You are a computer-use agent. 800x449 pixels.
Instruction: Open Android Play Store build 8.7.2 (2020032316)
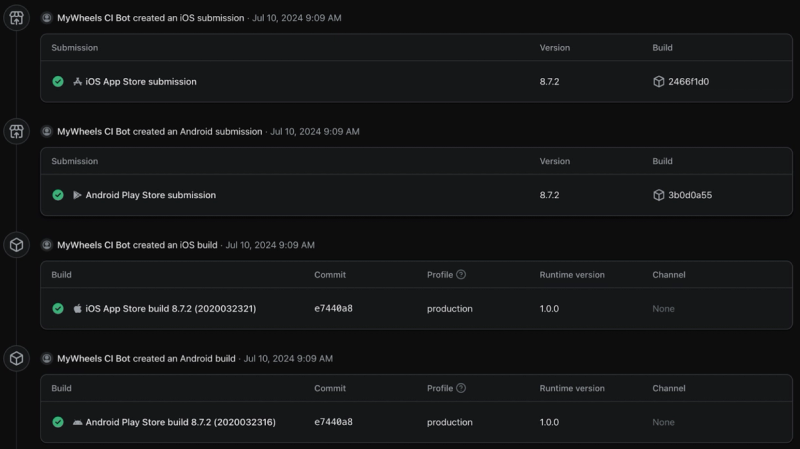click(x=181, y=422)
